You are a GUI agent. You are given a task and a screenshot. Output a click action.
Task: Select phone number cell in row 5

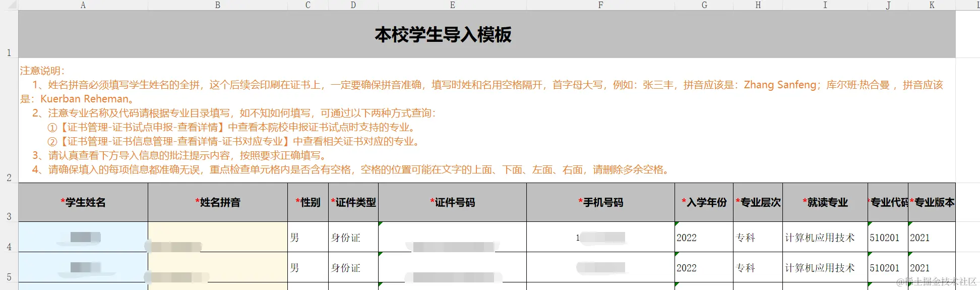tap(600, 267)
